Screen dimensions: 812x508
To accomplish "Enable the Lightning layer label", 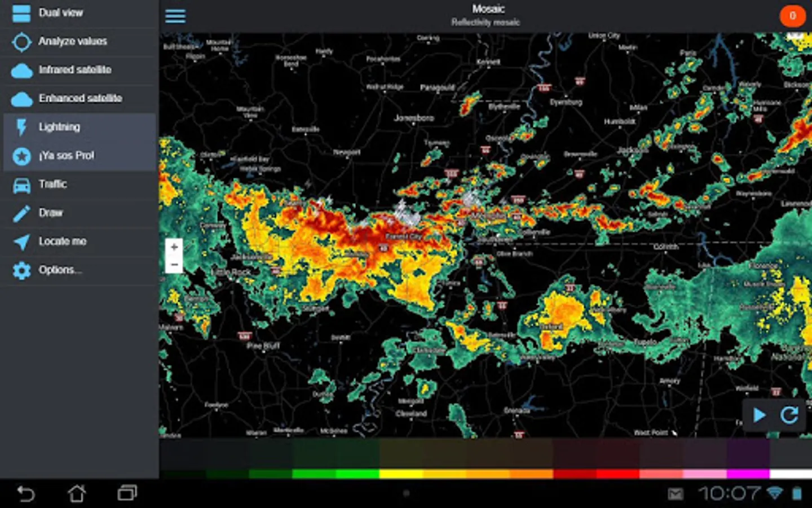I will click(x=59, y=127).
